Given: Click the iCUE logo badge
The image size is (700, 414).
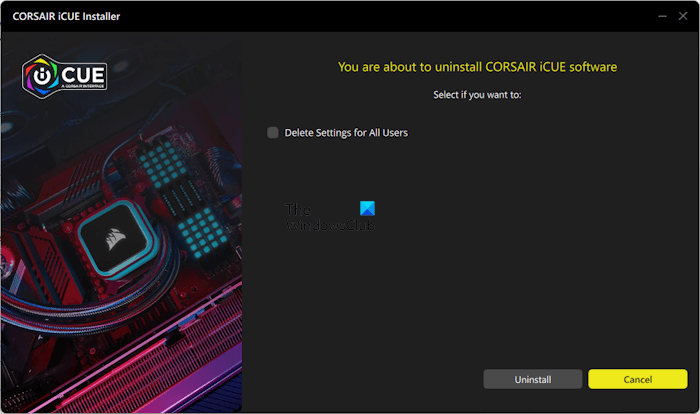Looking at the screenshot, I should point(65,76).
